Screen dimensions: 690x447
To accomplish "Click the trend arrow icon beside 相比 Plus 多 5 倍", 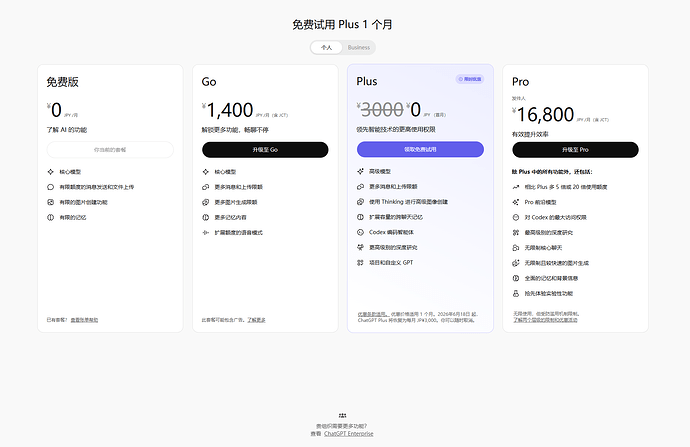I will pos(516,187).
